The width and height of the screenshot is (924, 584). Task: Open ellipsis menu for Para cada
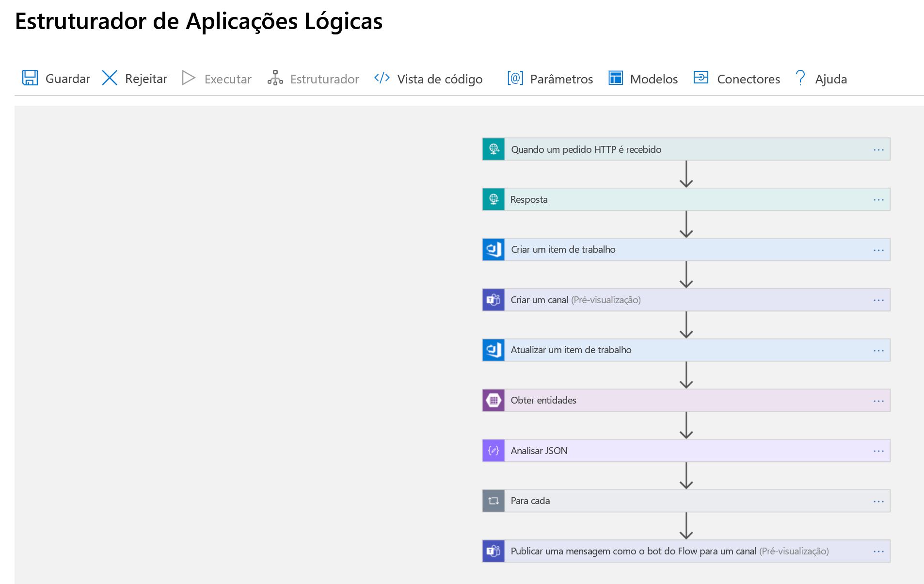click(878, 502)
